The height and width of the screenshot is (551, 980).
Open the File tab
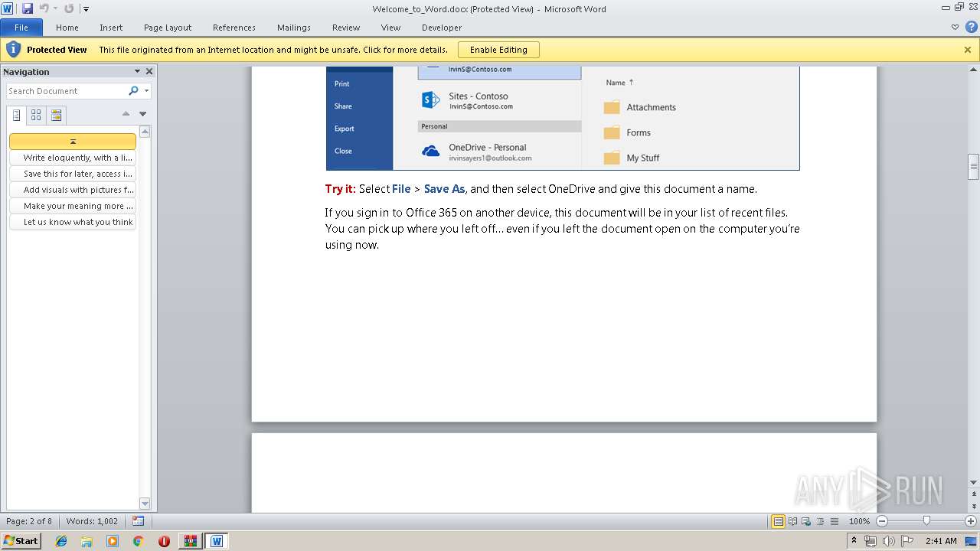coord(21,28)
